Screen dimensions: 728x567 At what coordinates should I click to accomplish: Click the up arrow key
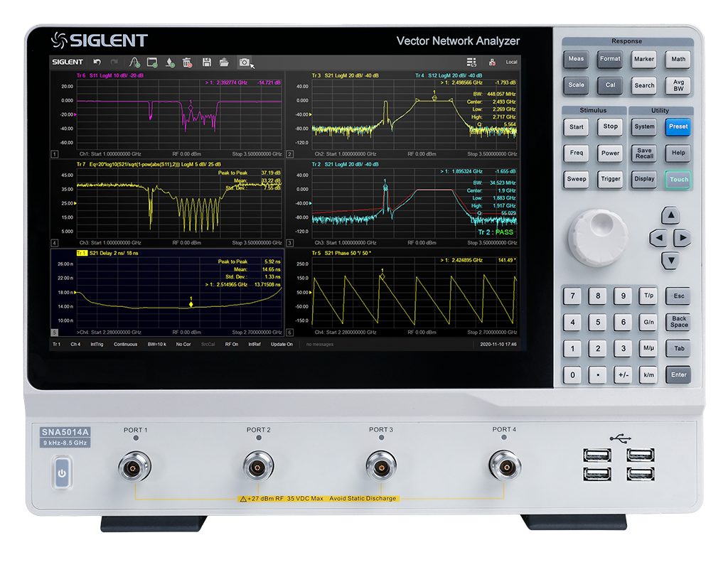(670, 215)
